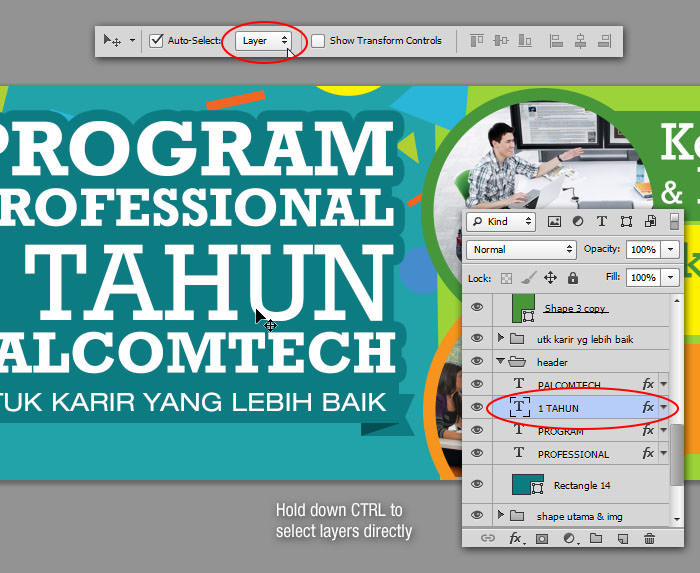Click Add layer mask icon
Screen dimensions: 700x573
click(542, 539)
